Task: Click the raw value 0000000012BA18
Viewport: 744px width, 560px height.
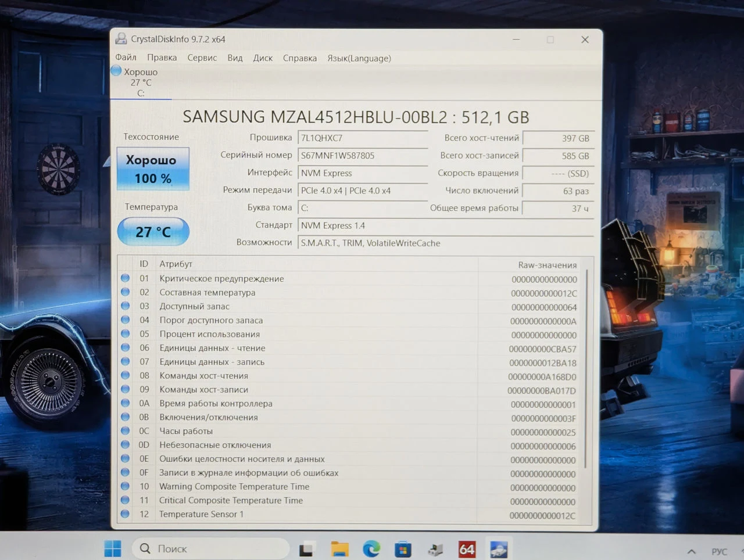Action: [543, 363]
